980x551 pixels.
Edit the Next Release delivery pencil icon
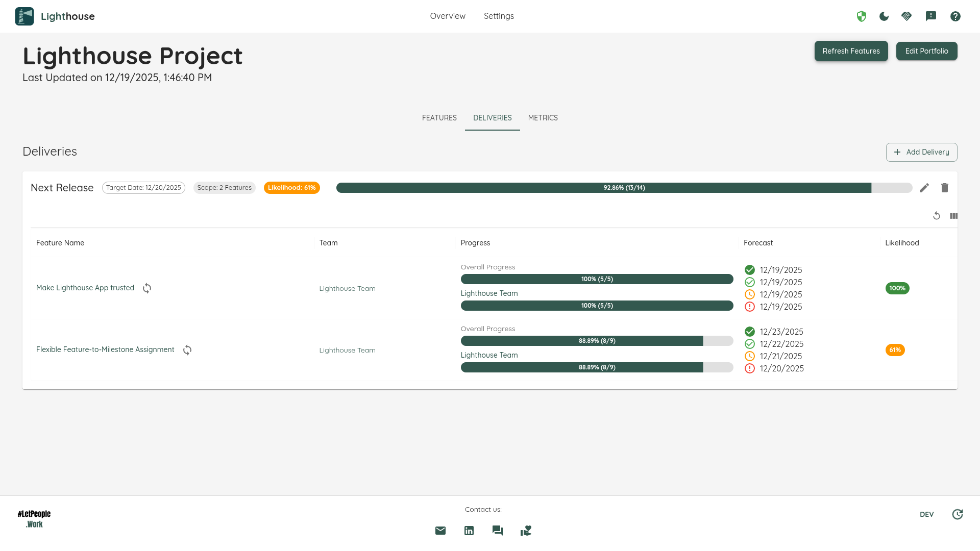coord(924,188)
